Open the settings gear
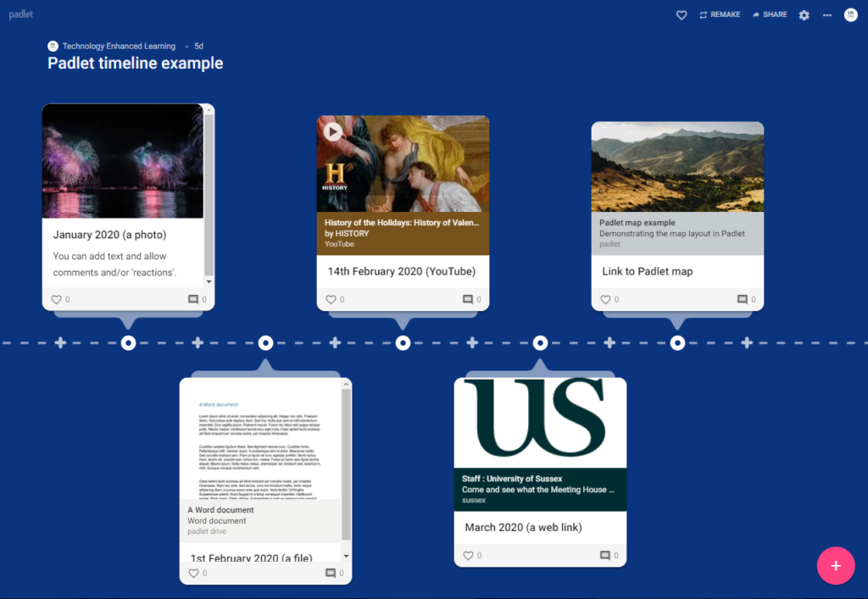 click(804, 15)
